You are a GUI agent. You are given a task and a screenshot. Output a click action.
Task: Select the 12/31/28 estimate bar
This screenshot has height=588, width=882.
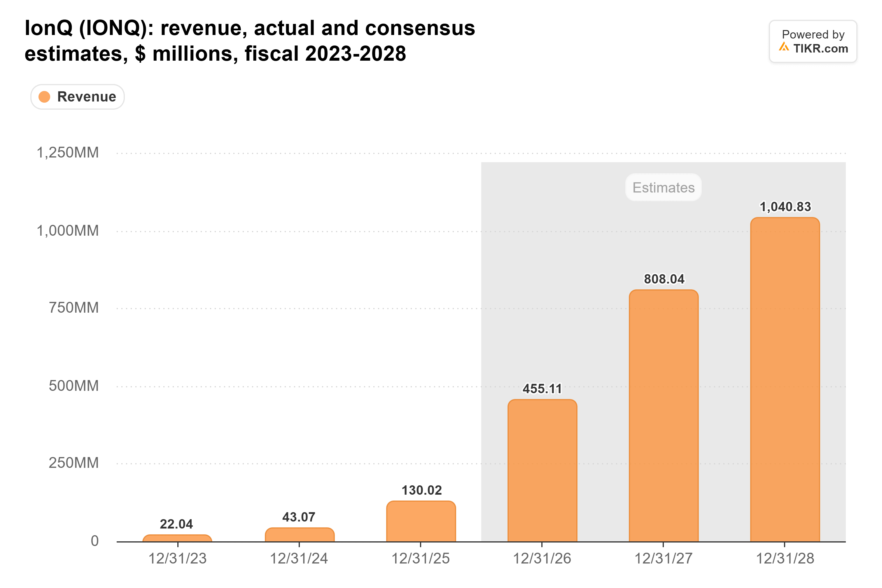785,379
